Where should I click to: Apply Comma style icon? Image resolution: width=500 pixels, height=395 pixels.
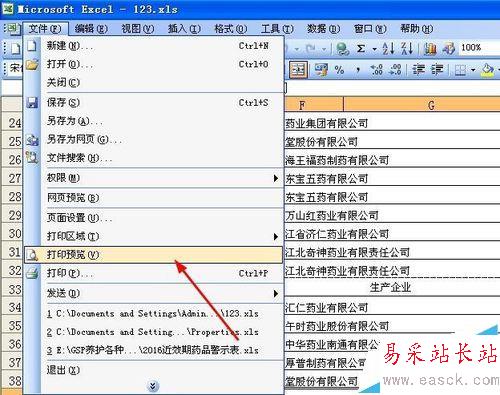[x=358, y=70]
